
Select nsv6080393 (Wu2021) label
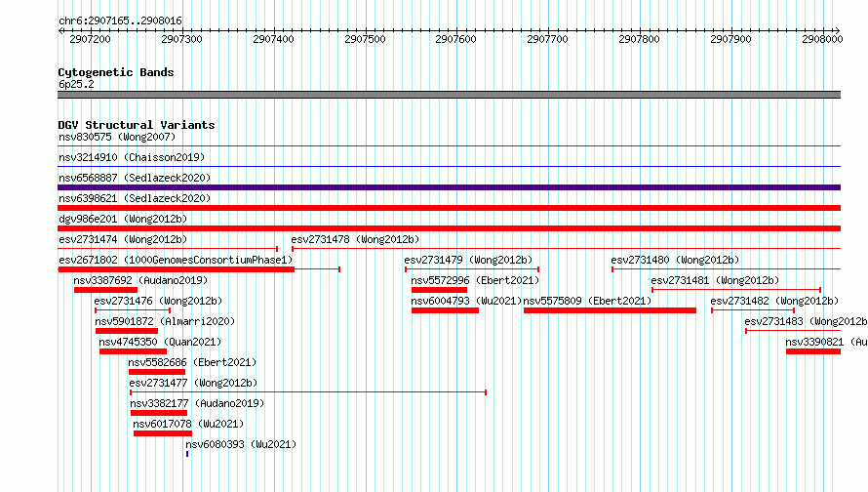[241, 444]
